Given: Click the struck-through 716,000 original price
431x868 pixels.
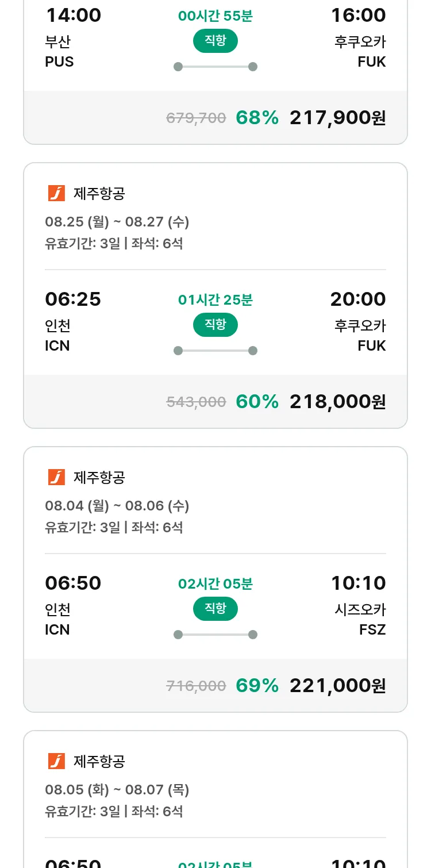Looking at the screenshot, I should (x=196, y=686).
